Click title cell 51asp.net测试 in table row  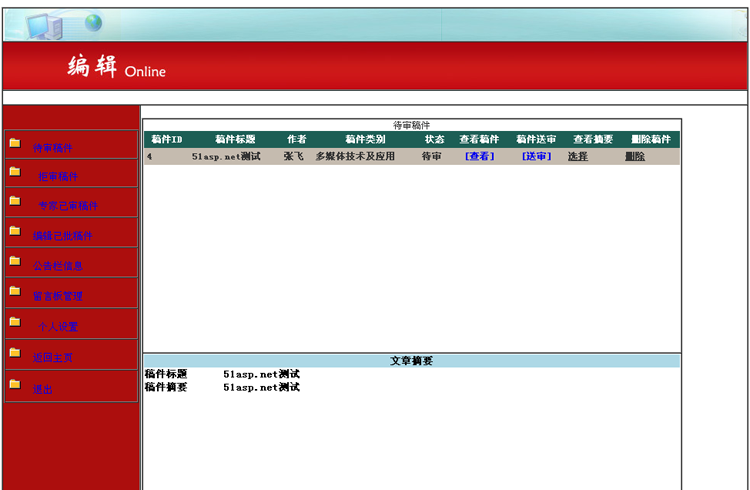click(226, 156)
